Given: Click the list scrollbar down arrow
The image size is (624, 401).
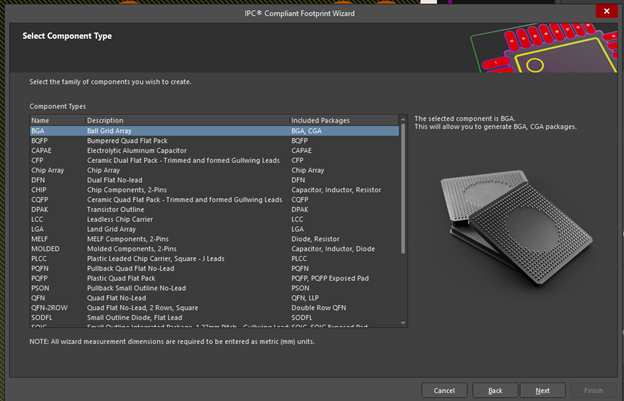Looking at the screenshot, I should point(403,323).
